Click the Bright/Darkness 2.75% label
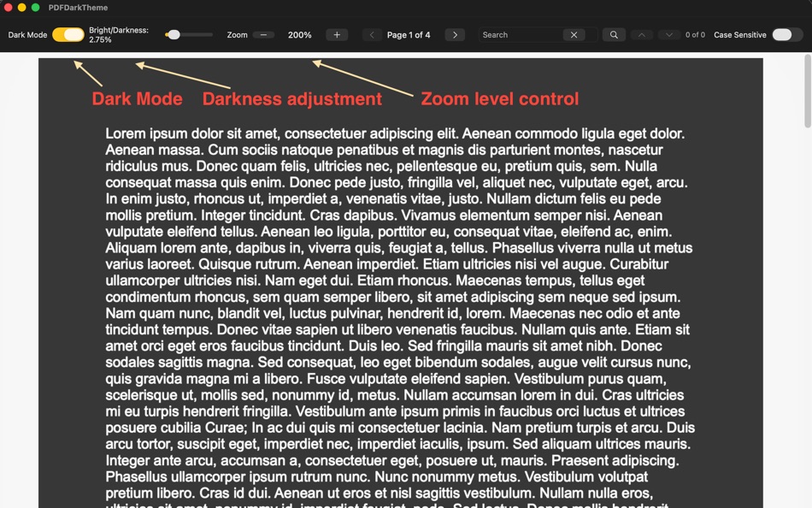Viewport: 812px width, 508px height. pyautogui.click(x=118, y=34)
